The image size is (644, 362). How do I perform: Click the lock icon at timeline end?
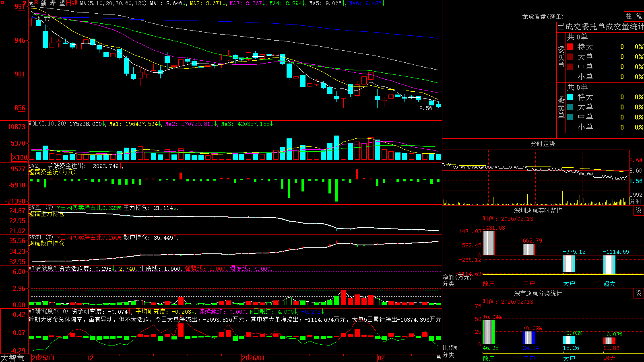point(438,357)
